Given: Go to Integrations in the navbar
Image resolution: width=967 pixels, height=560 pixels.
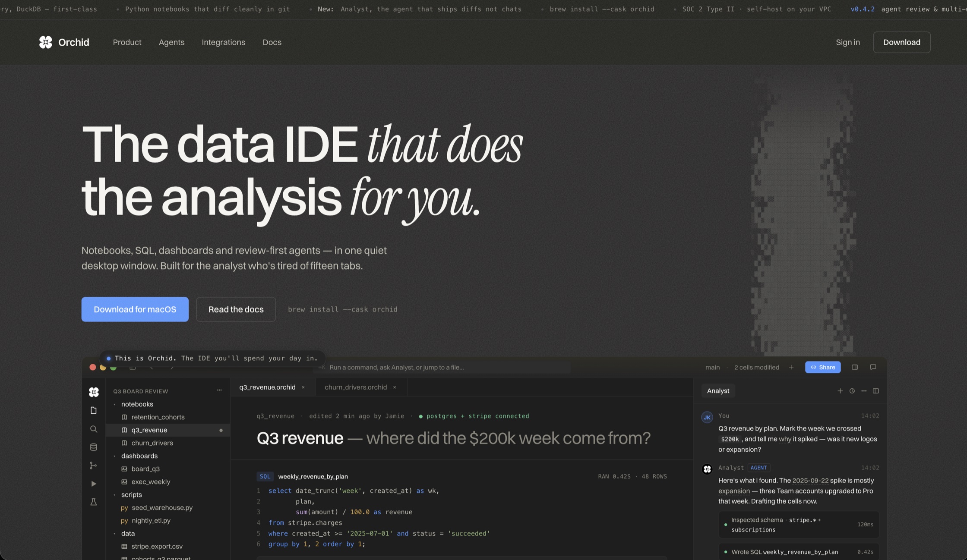Looking at the screenshot, I should pyautogui.click(x=224, y=42).
